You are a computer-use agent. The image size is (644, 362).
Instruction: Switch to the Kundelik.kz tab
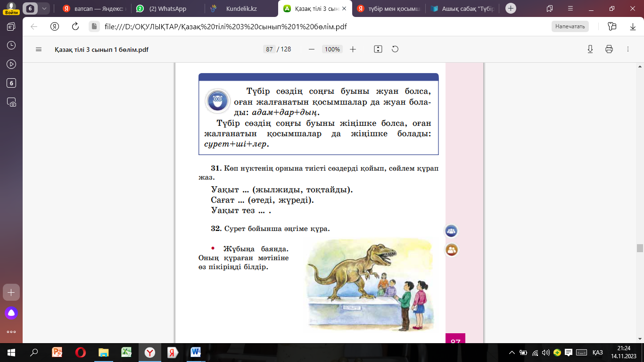click(x=241, y=8)
